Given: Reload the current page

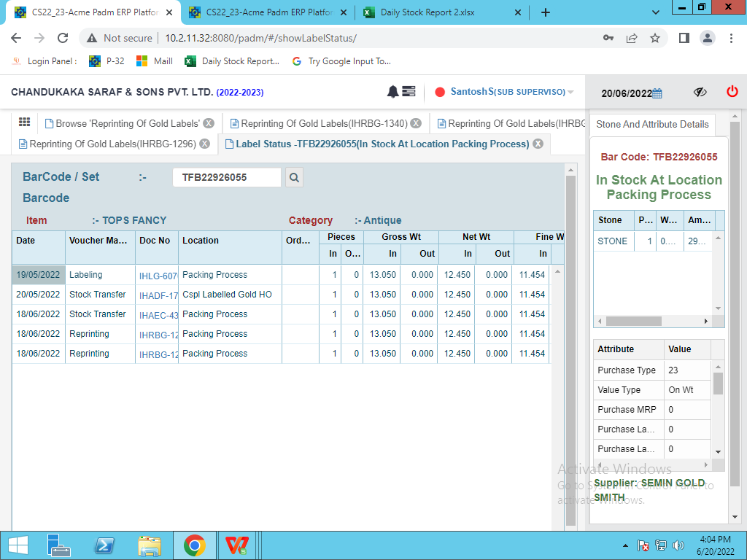Looking at the screenshot, I should click(63, 38).
